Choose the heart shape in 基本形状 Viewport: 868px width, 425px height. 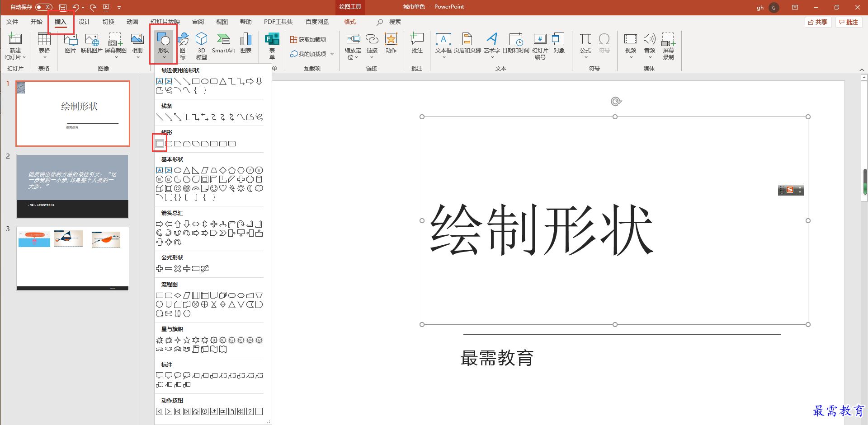point(223,188)
